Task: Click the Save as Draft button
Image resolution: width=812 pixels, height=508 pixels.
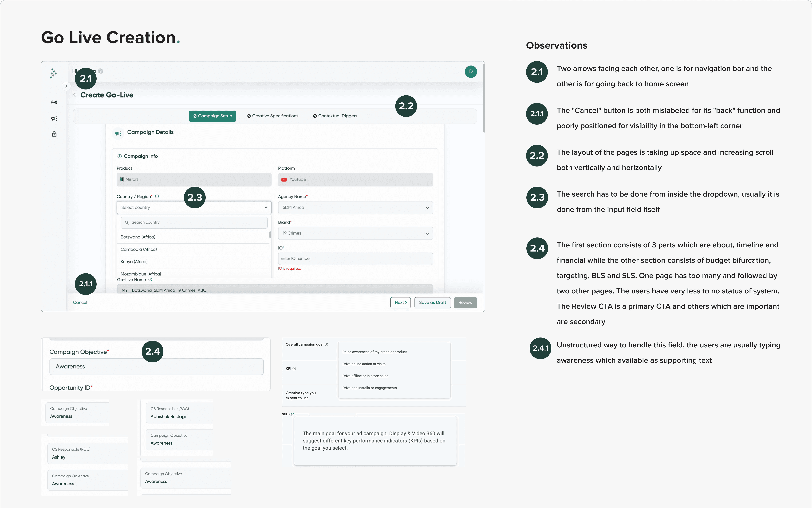Action: coord(432,302)
